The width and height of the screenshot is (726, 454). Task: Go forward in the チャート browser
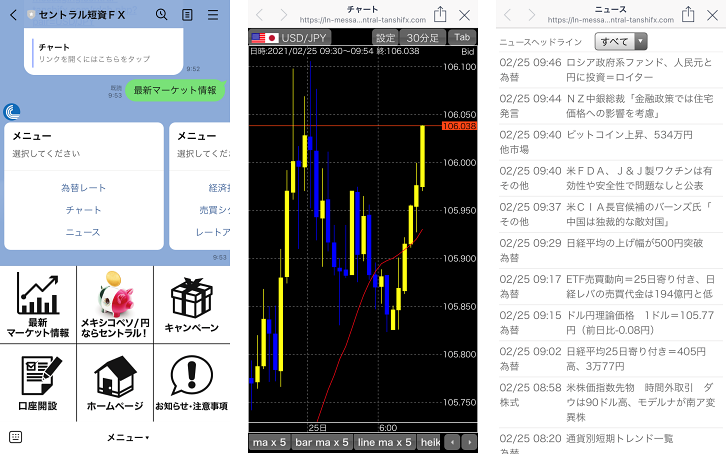(283, 15)
